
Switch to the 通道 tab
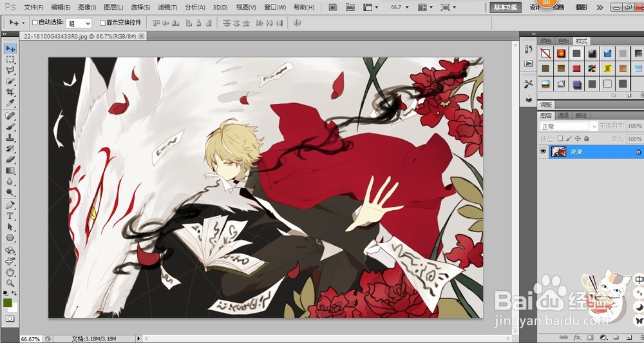563,115
